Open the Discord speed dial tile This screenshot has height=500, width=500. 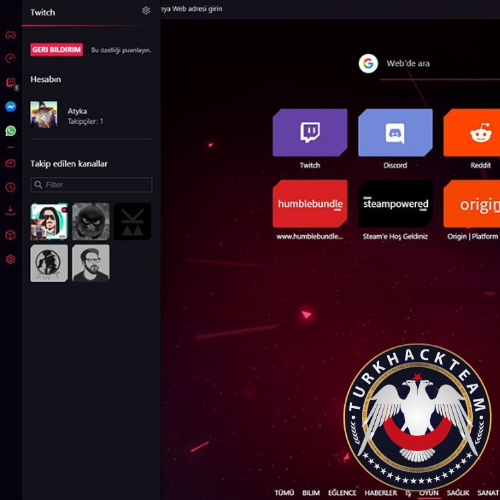(x=395, y=133)
